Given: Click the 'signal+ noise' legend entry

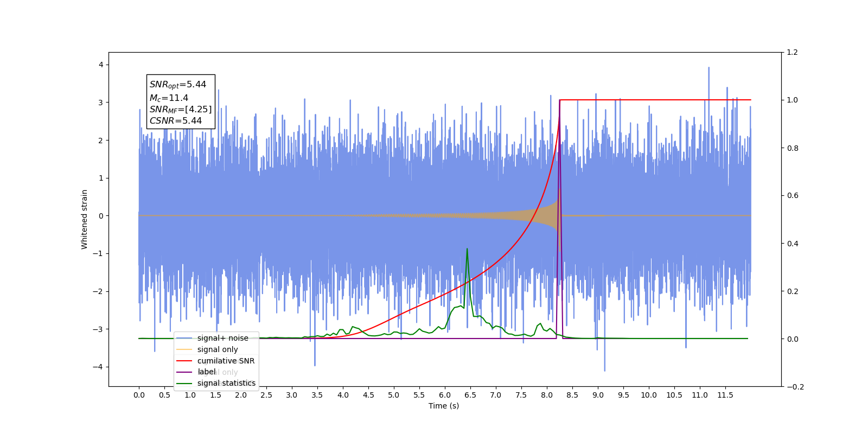Looking at the screenshot, I should 222,338.
